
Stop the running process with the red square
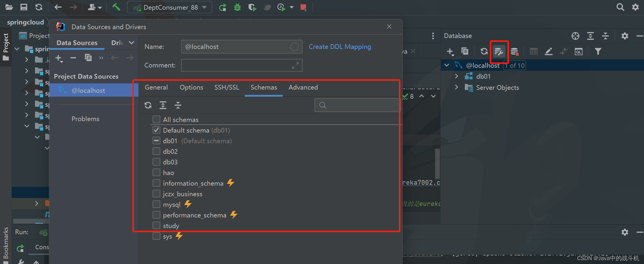pos(303,7)
